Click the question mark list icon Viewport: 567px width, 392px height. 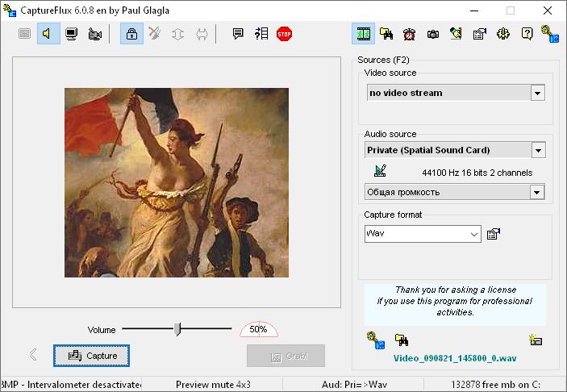coord(261,34)
